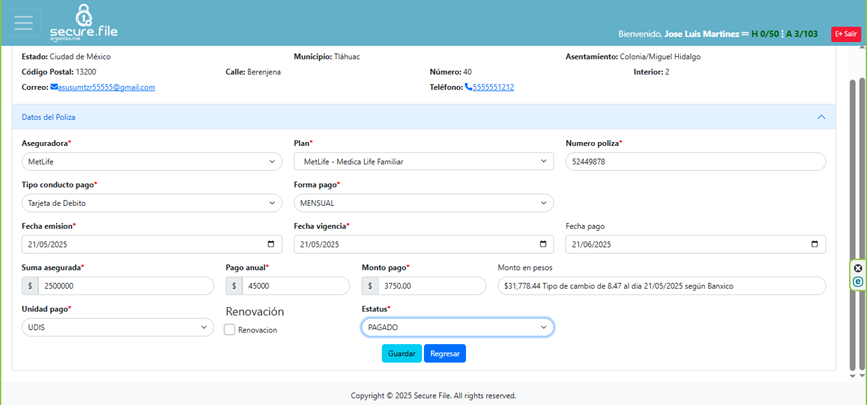
Task: Open the Estatus dropdown showing PAGADO
Action: 458,327
